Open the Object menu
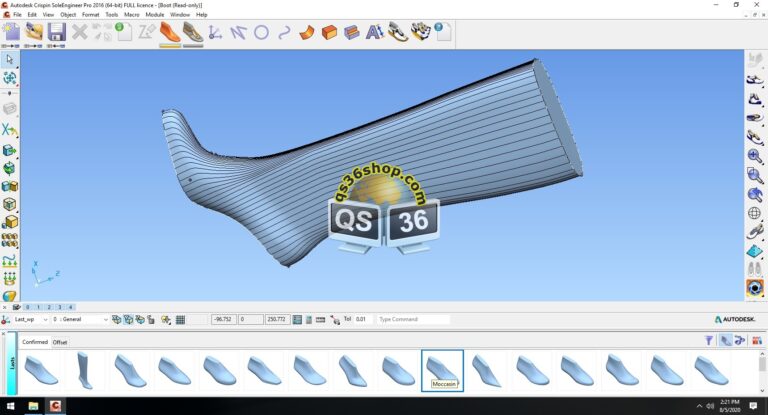 (x=68, y=15)
